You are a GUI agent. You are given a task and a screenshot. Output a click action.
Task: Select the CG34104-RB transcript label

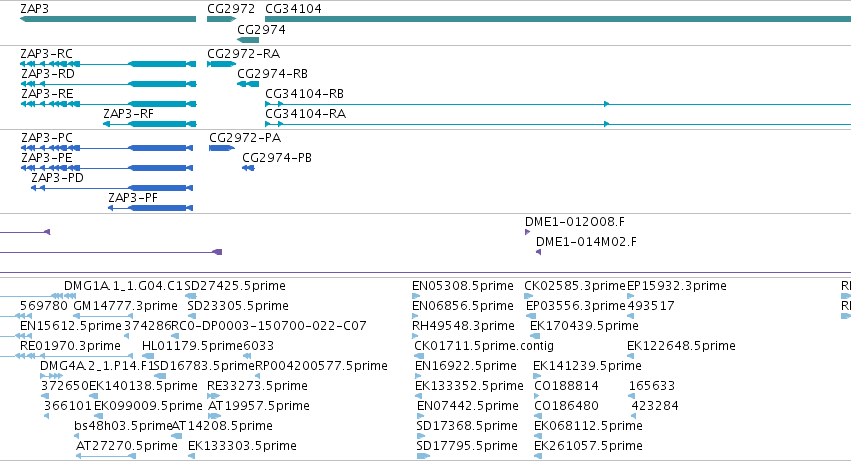[304, 94]
